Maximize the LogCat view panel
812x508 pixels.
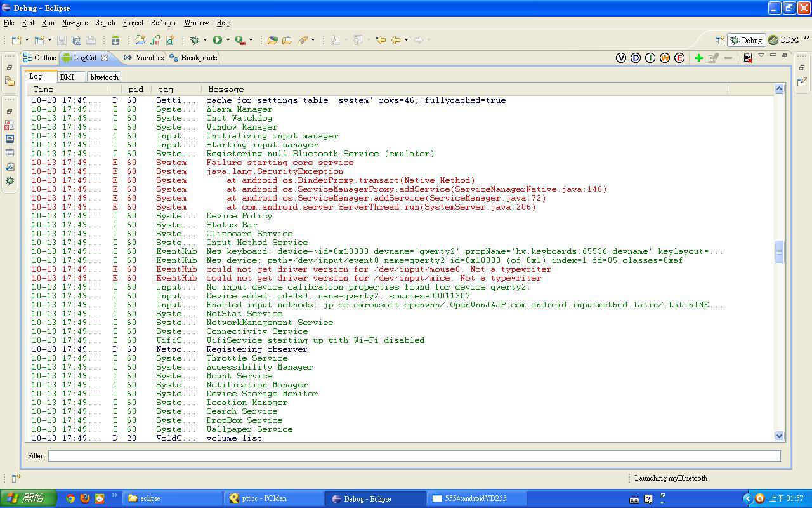pos(783,56)
